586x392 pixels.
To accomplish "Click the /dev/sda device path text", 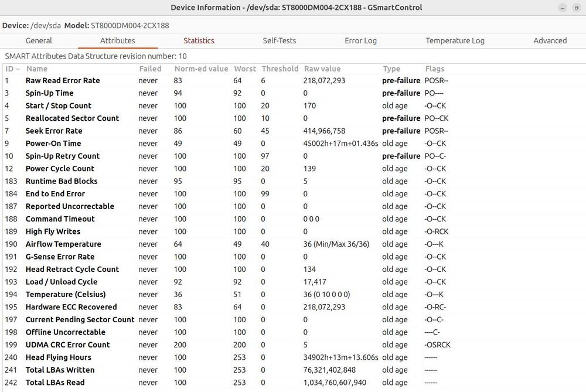I will pos(45,25).
